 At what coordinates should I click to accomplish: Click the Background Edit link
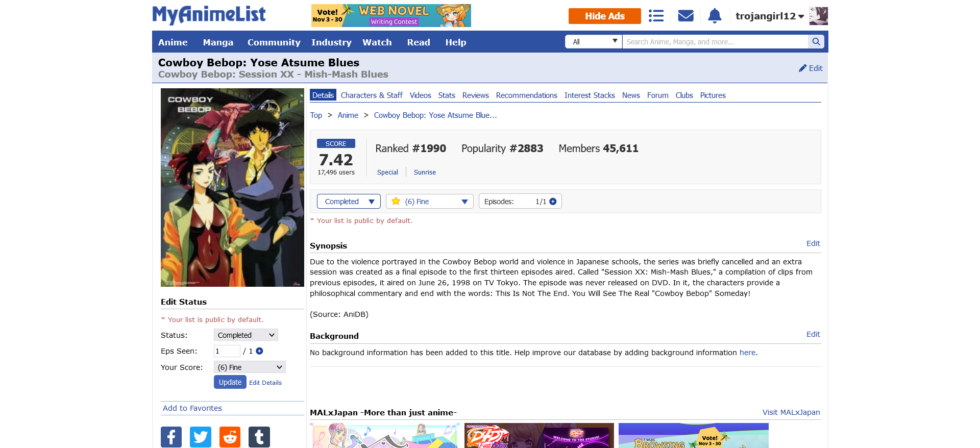point(813,334)
